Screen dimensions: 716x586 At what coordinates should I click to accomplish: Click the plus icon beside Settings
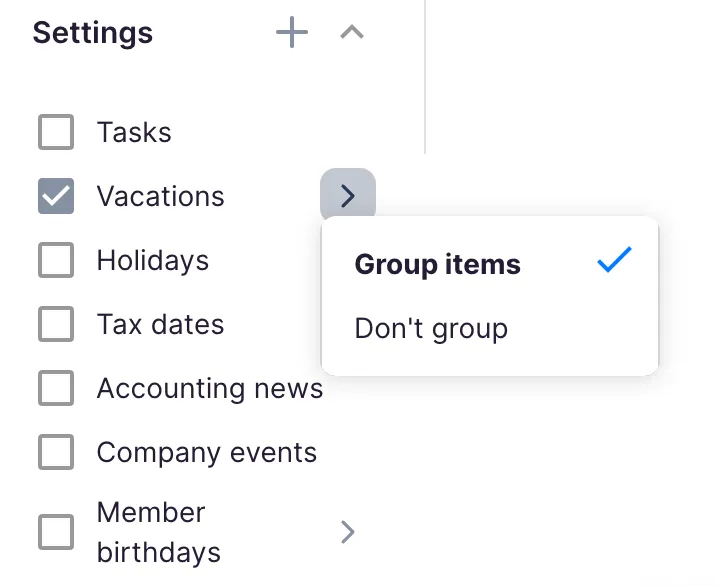tap(291, 33)
